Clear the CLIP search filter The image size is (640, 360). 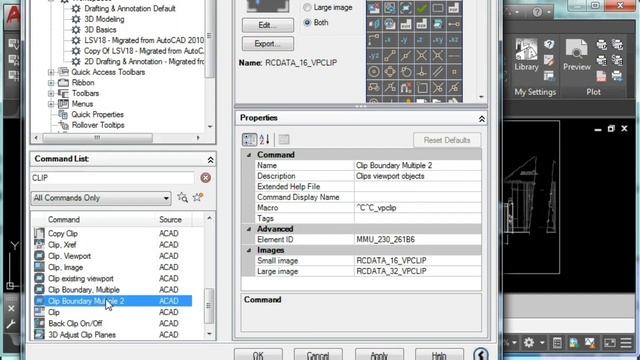tap(206, 178)
